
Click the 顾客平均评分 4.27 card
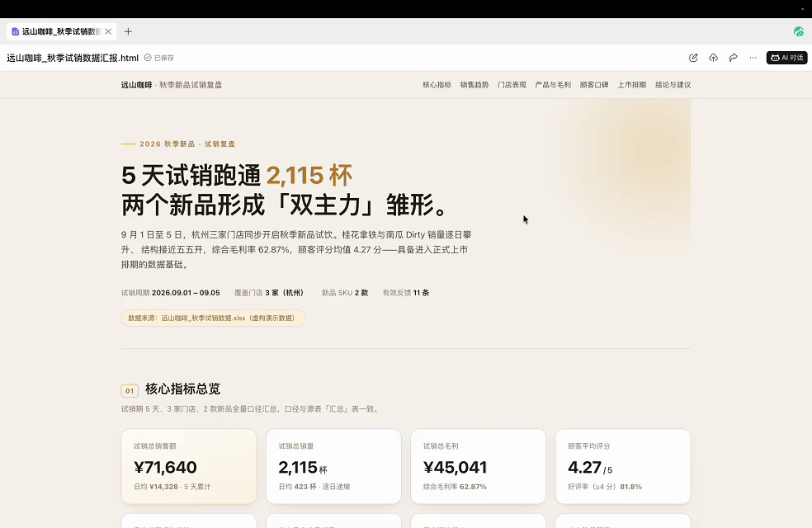(x=623, y=466)
